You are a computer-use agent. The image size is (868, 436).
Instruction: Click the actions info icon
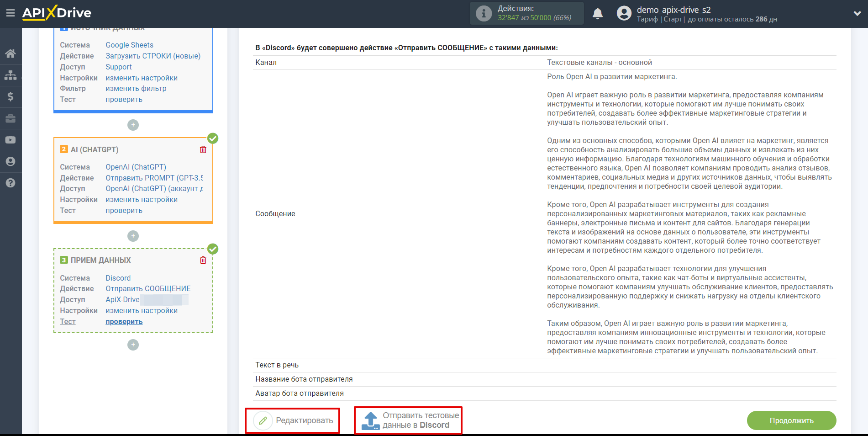pos(484,13)
